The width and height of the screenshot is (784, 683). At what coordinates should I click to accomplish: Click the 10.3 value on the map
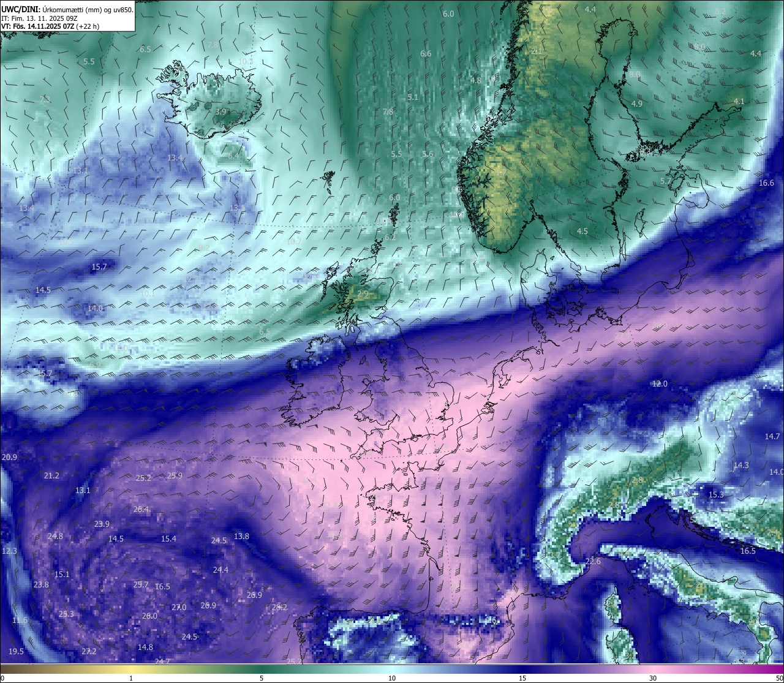[x=246, y=61]
